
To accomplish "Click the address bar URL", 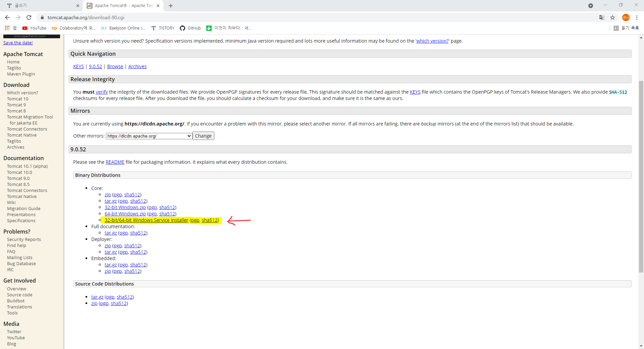I will [86, 17].
